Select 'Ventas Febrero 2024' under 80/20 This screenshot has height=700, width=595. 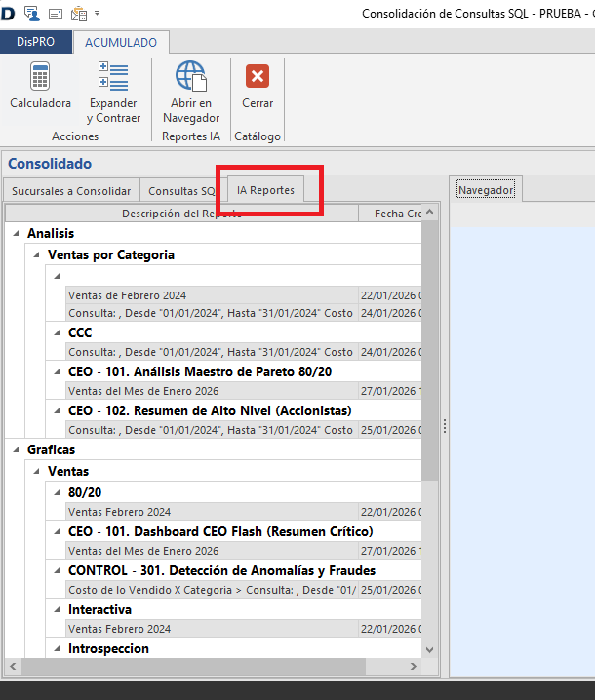coord(244,512)
